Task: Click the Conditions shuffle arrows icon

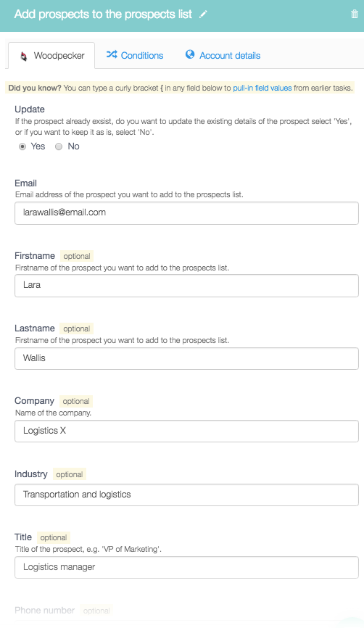Action: 112,54
